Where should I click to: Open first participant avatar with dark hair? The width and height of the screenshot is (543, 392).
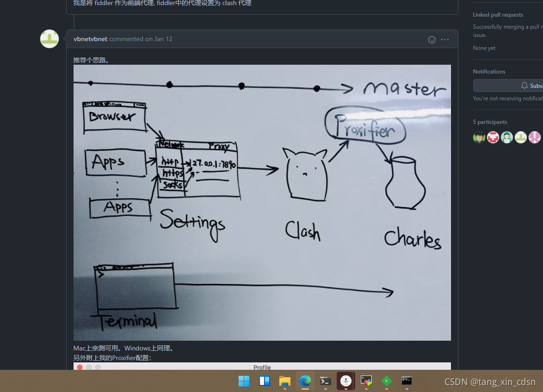coord(479,137)
